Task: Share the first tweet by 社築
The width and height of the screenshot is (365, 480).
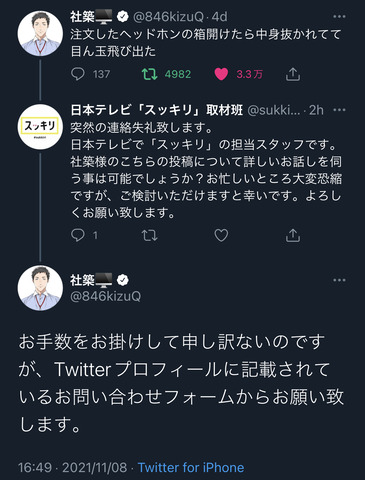Action: tap(293, 74)
